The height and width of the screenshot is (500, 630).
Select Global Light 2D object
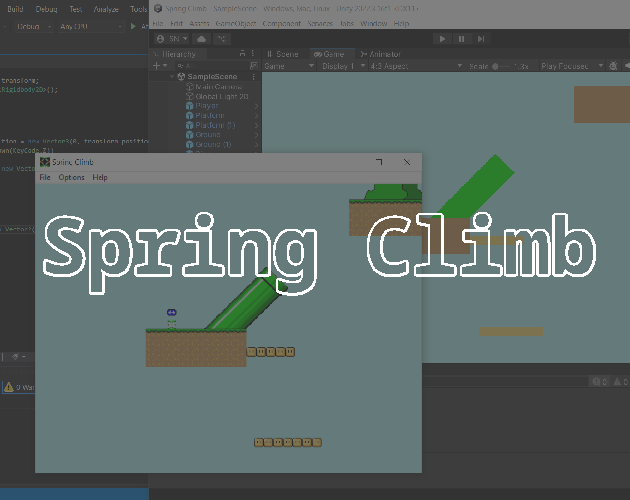[x=222, y=96]
